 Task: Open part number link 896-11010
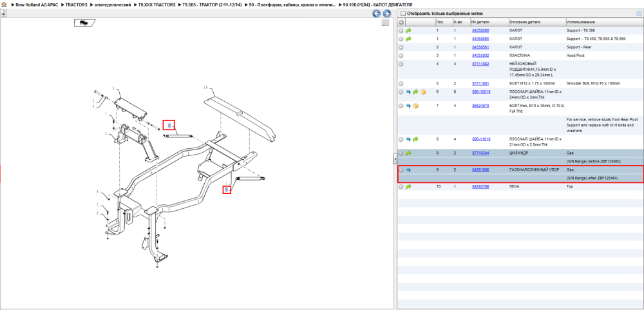click(481, 139)
